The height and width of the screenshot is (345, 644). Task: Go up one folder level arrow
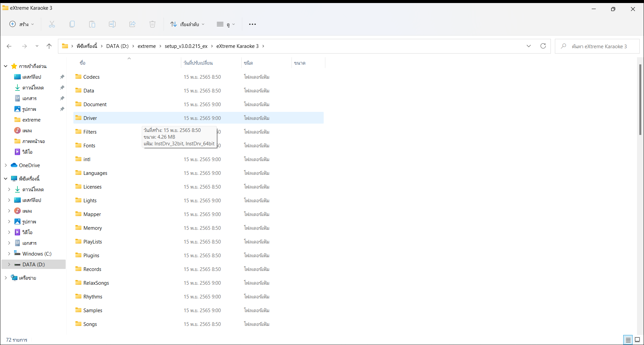click(49, 46)
